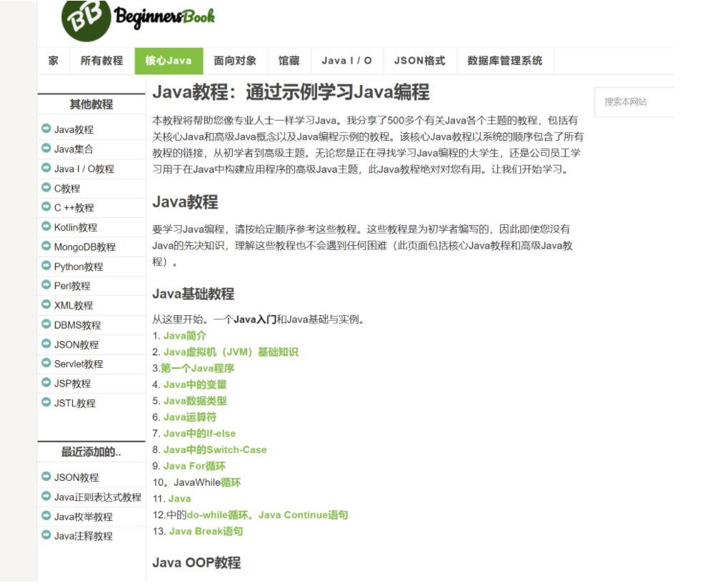The image size is (702, 588).
Task: Open the 数据库管理系统 nav tab
Action: pos(506,61)
